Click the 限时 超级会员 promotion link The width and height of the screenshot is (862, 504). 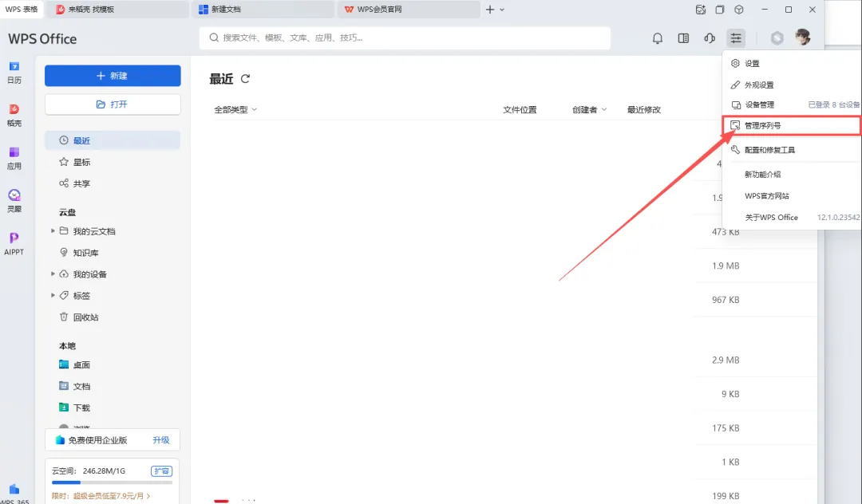tap(101, 496)
